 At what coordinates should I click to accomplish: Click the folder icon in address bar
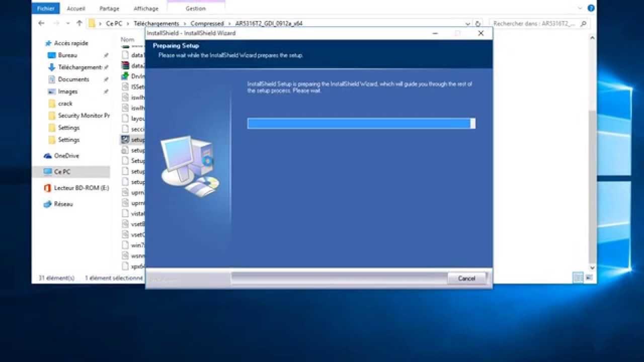[x=92, y=23]
